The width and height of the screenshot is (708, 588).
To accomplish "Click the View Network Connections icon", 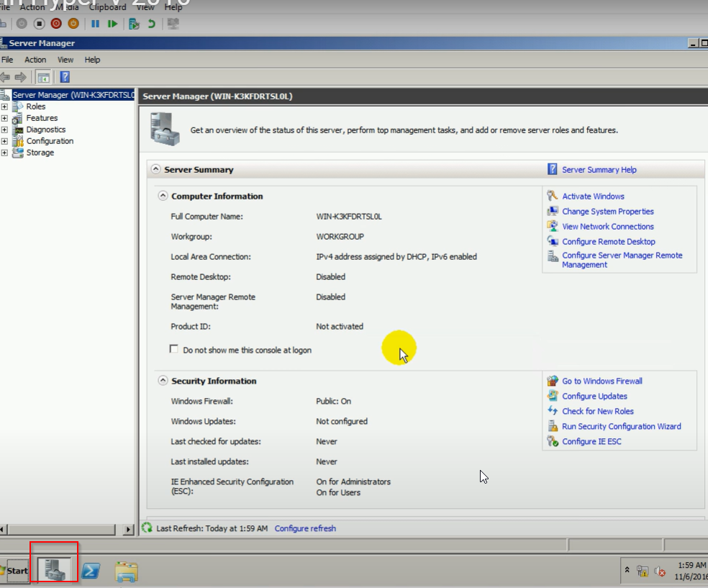I will [x=552, y=226].
